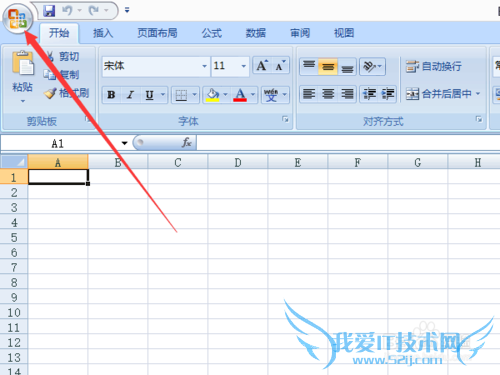Viewport: 500px width, 375px height.
Task: Apply yellow fill color
Action: click(x=213, y=95)
